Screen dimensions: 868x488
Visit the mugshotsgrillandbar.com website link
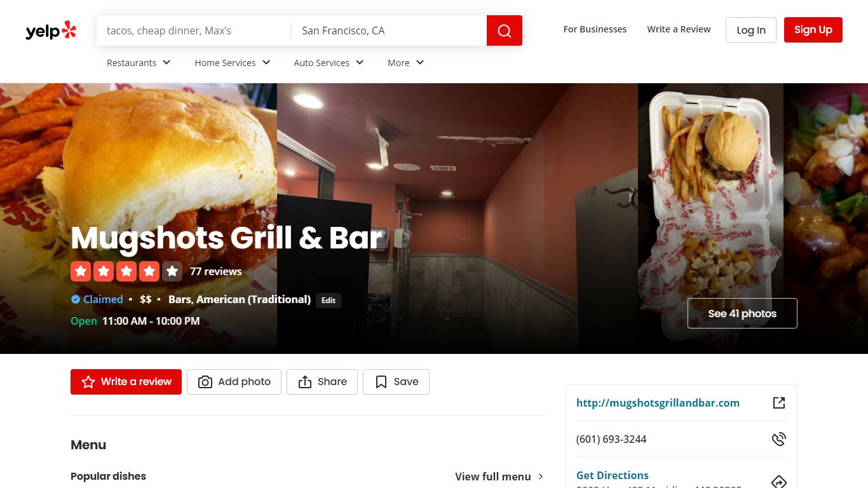point(658,403)
